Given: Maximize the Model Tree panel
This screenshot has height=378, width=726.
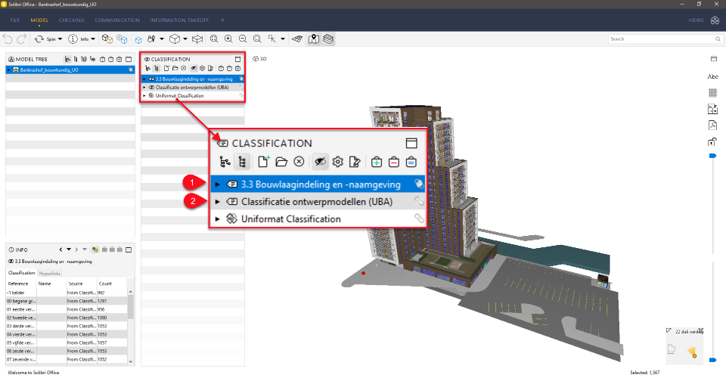Looking at the screenshot, I should (129, 59).
